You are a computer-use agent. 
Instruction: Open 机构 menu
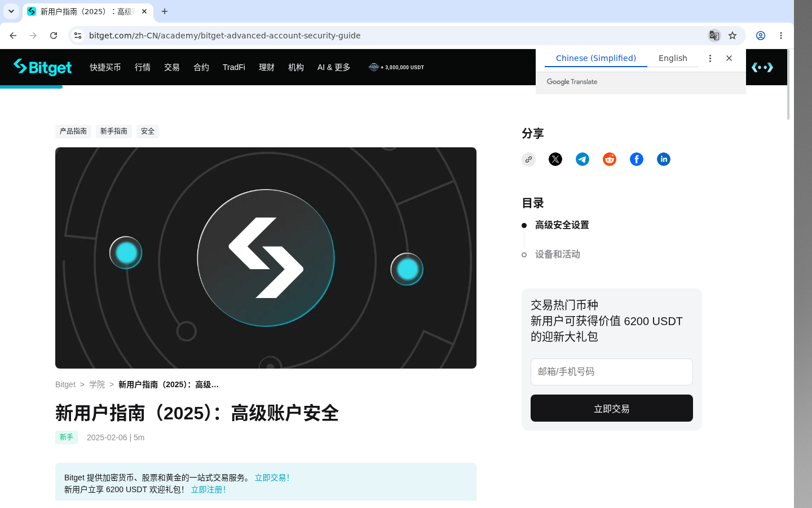coord(296,67)
